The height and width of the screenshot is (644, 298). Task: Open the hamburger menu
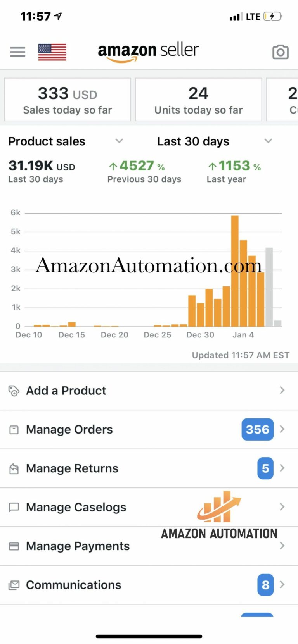point(17,52)
